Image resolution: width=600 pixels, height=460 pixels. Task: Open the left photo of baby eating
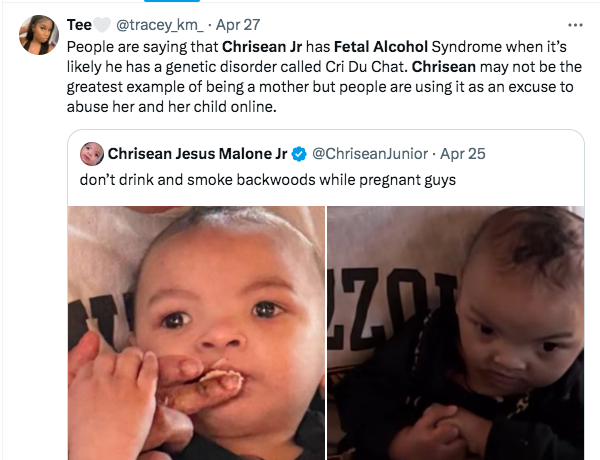(x=196, y=332)
